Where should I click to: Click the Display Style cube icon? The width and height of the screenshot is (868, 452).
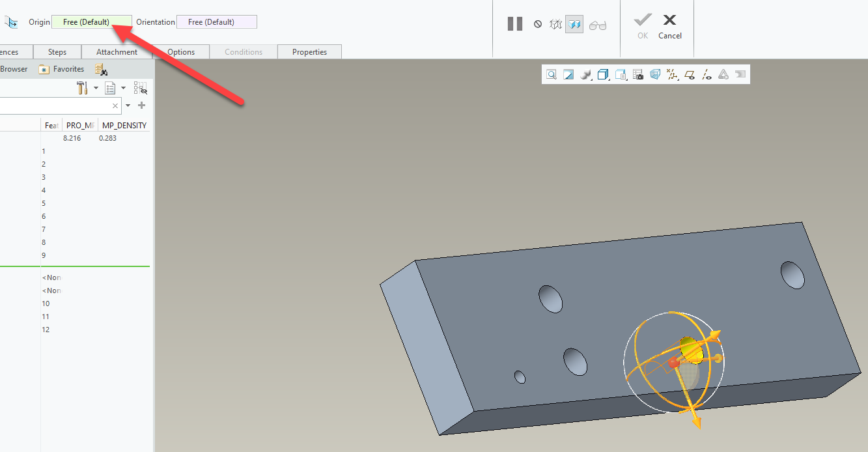click(602, 74)
